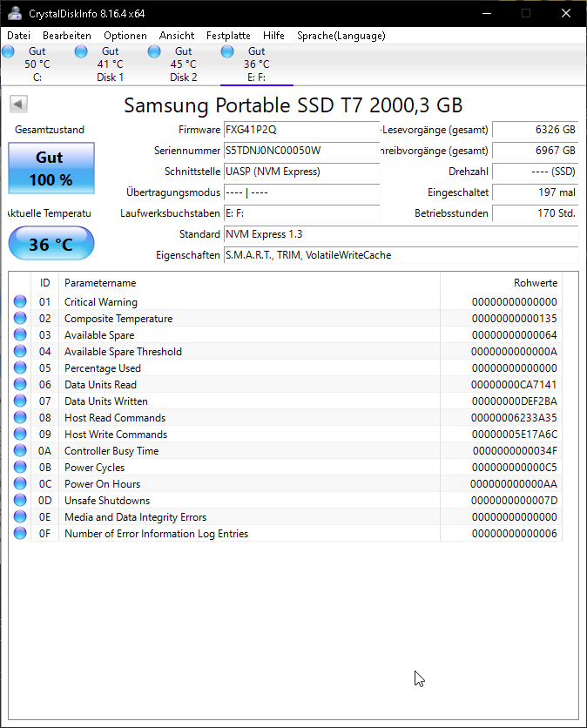Click the blue orb beside Available Spare
Viewport: 587px width, 728px height.
coord(20,334)
